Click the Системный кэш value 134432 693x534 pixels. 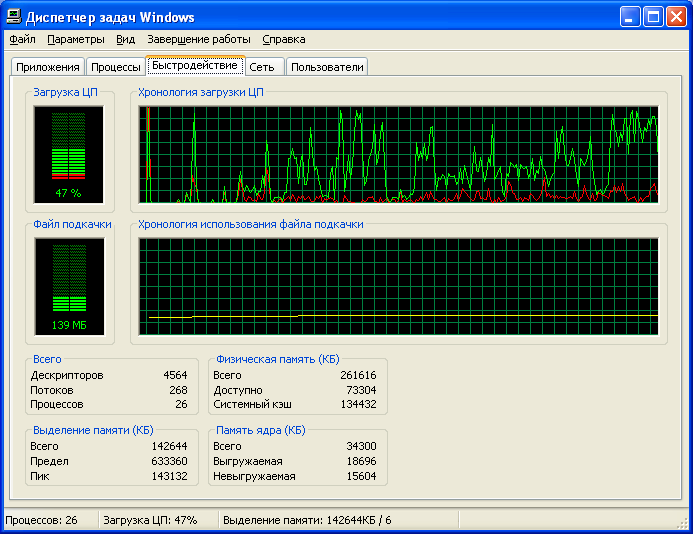tap(358, 404)
